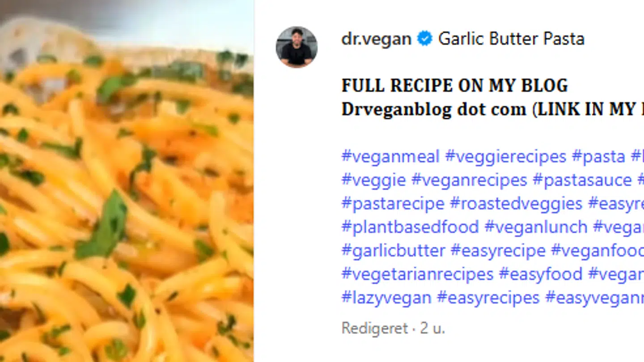The height and width of the screenshot is (362, 644).
Task: Visit the #pastarecipe hashtag
Action: pyautogui.click(x=393, y=204)
